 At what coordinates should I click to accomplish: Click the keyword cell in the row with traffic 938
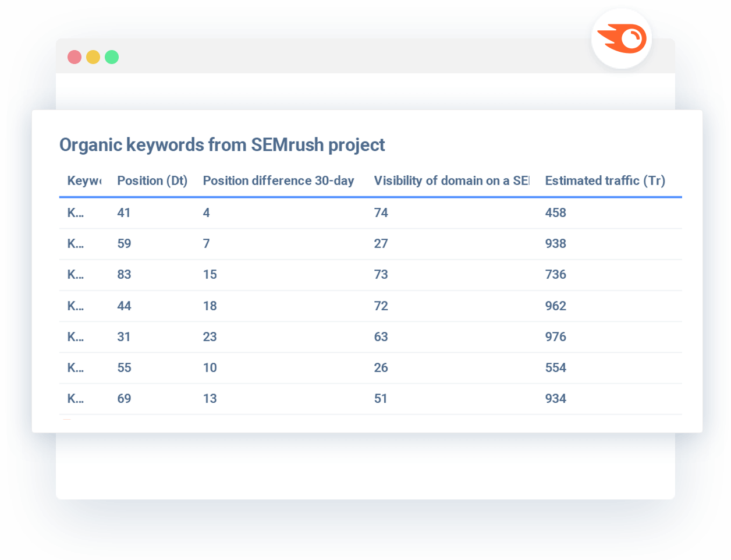(x=76, y=243)
